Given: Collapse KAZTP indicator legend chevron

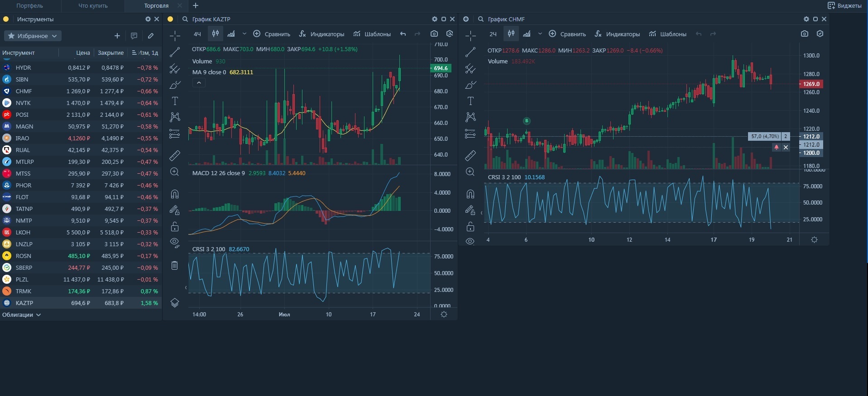Looking at the screenshot, I should 199,82.
